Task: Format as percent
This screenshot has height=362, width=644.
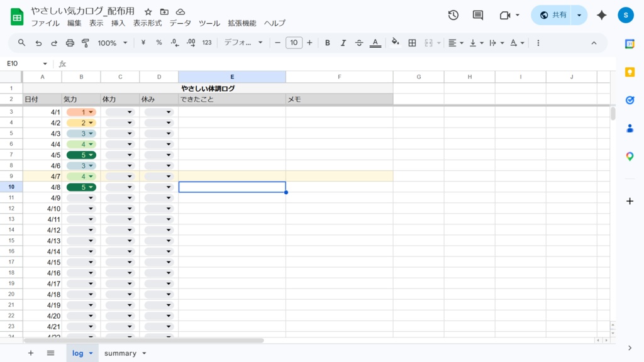Action: coord(159,43)
